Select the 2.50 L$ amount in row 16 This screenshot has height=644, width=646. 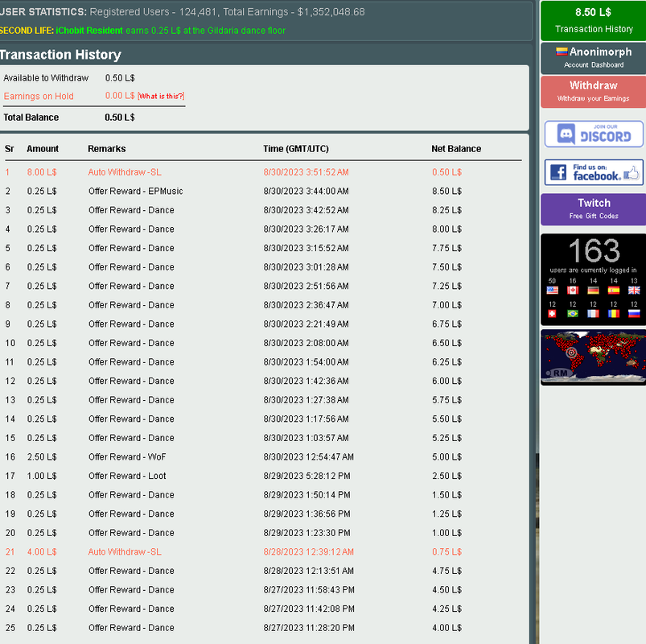pos(42,456)
